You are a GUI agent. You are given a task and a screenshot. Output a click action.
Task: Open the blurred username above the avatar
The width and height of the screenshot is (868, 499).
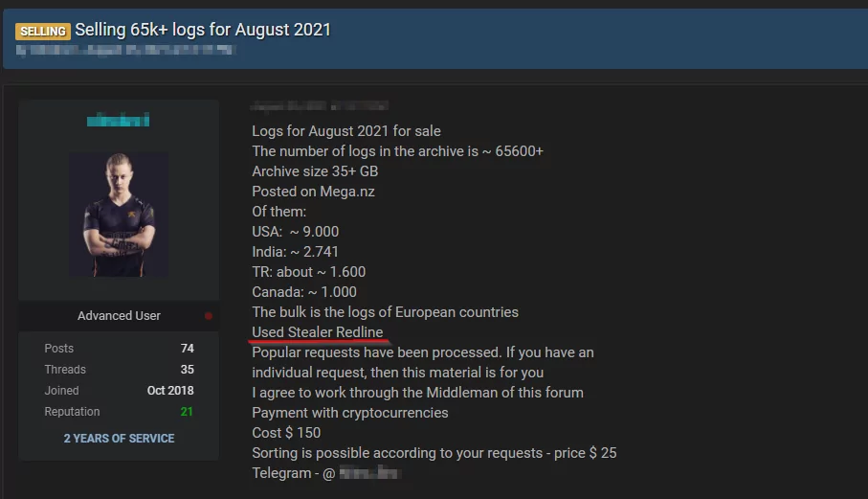[x=118, y=120]
